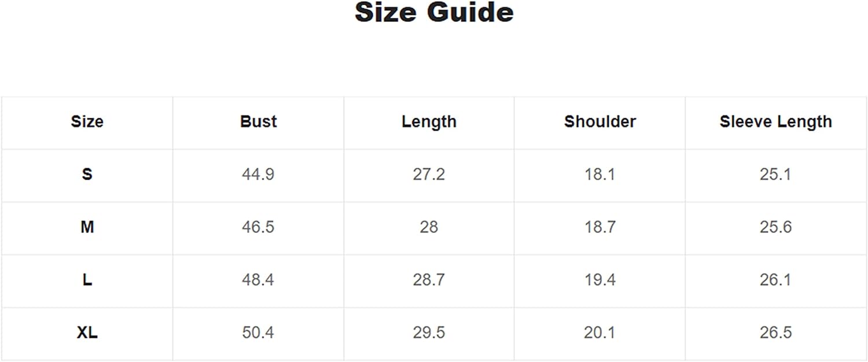Image resolution: width=868 pixels, height=362 pixels.
Task: Click the shoulder value 18.7
Action: (x=599, y=227)
